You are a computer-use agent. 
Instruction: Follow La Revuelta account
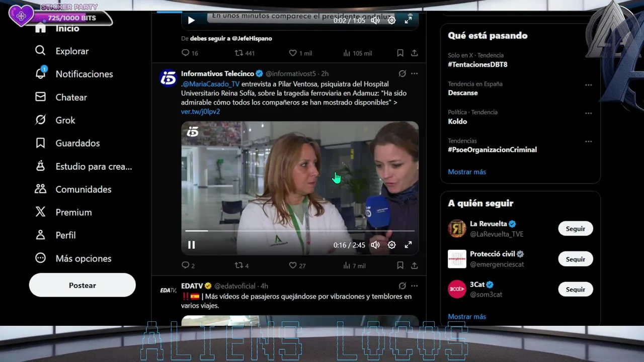tap(576, 229)
